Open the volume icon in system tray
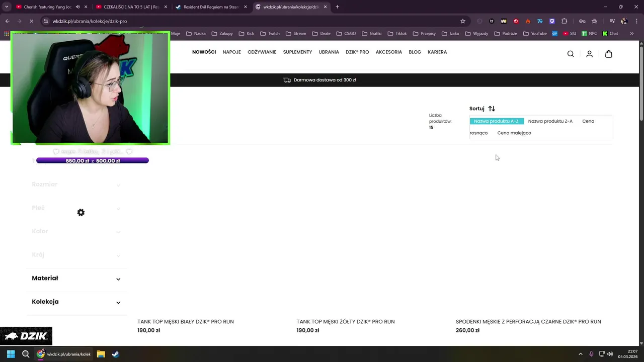644x362 pixels. click(610, 354)
